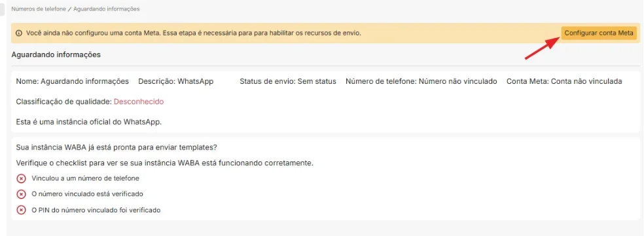The height and width of the screenshot is (236, 644).
Task: Click the red X icon beside Vinculou a um número
Action: tap(22, 178)
